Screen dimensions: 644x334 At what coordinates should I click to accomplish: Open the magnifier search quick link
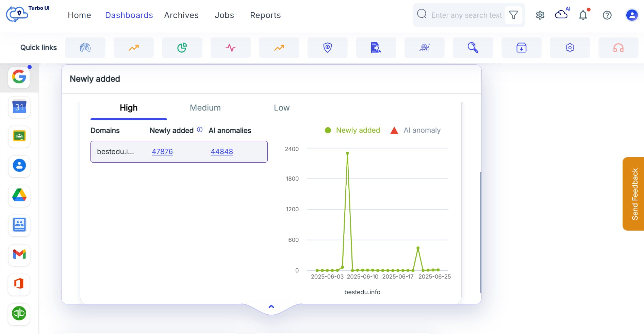pyautogui.click(x=473, y=48)
